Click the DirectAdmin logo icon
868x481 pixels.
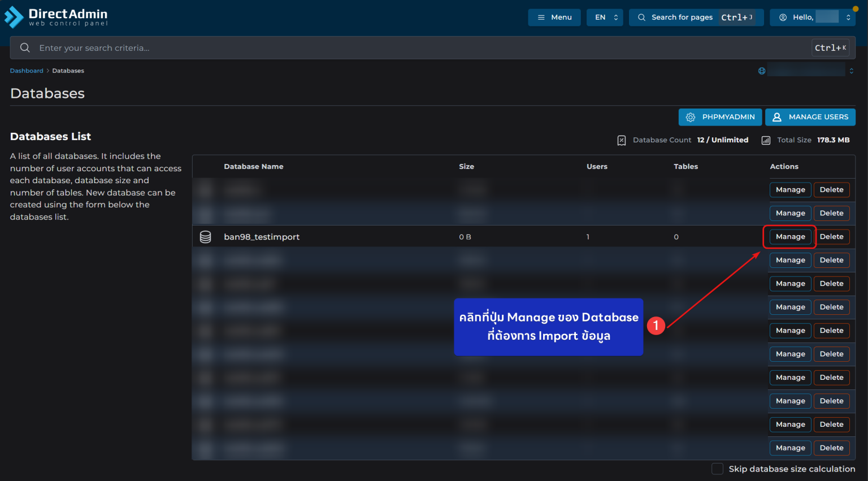(x=15, y=17)
